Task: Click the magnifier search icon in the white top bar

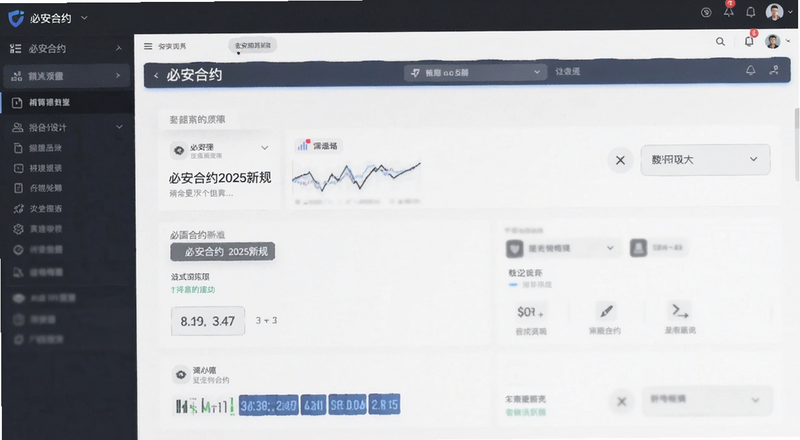Action: [720, 42]
